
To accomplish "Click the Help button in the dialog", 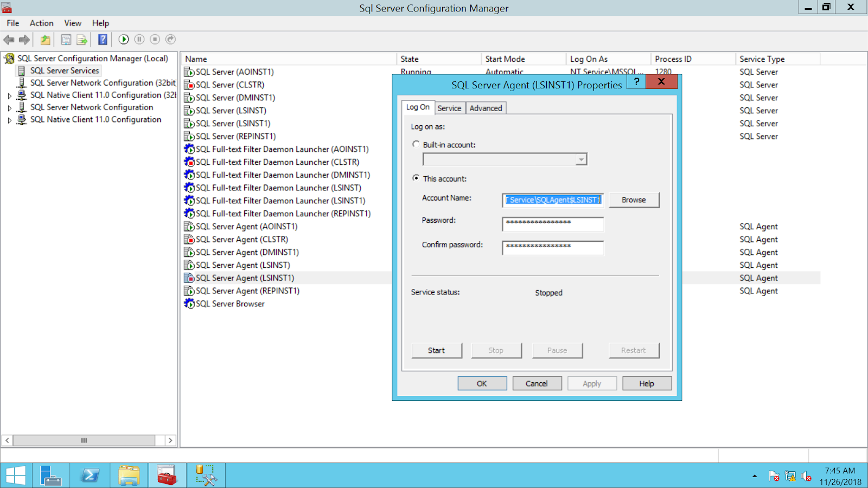I will pyautogui.click(x=647, y=383).
